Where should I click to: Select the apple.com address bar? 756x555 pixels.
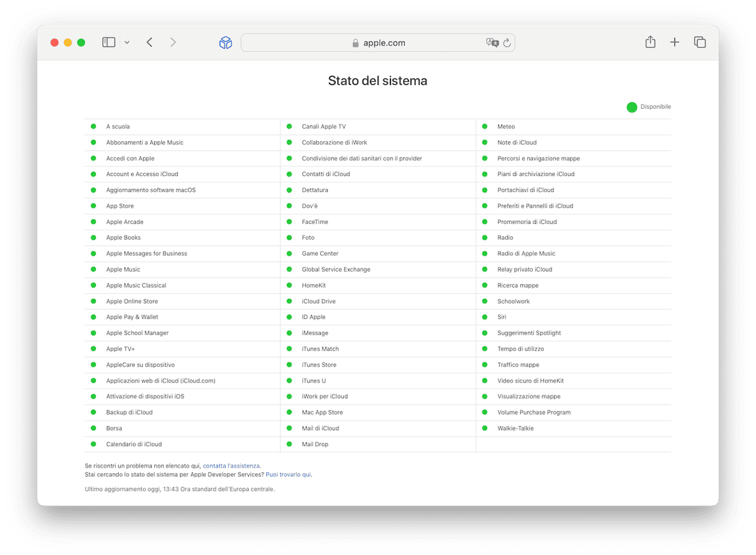click(378, 43)
